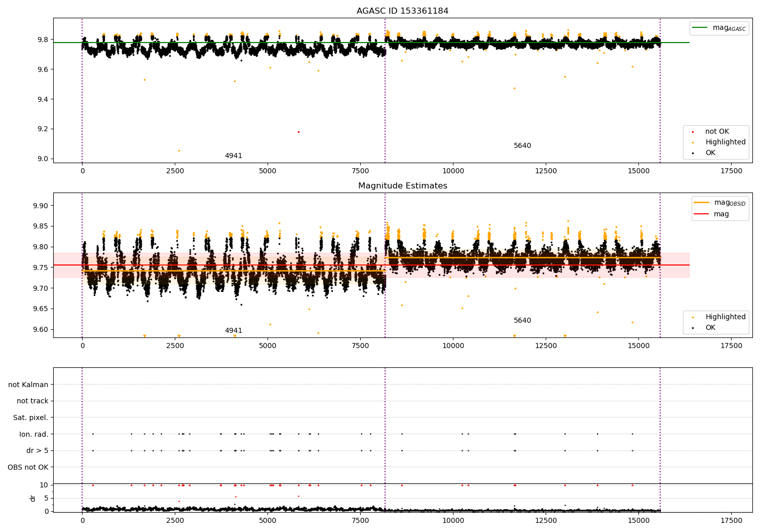Click 'not OK' in the top plot legend
The height and width of the screenshot is (532, 760).
[x=717, y=132]
